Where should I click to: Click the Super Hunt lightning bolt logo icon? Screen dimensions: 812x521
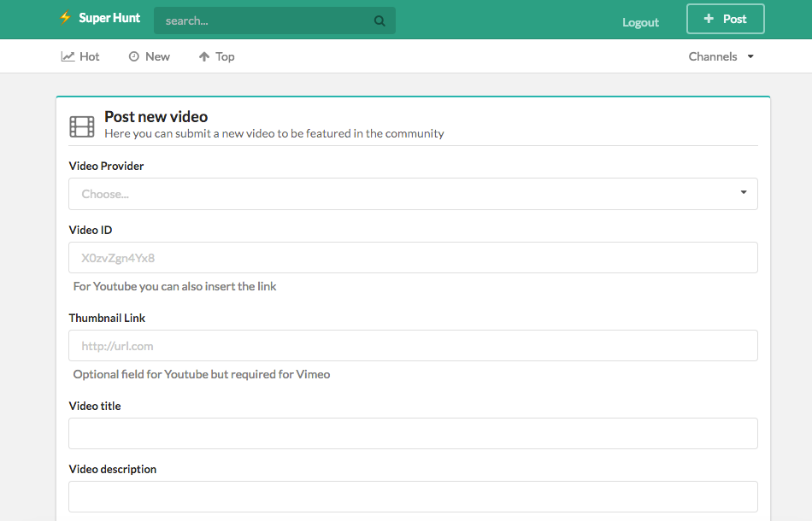[65, 18]
